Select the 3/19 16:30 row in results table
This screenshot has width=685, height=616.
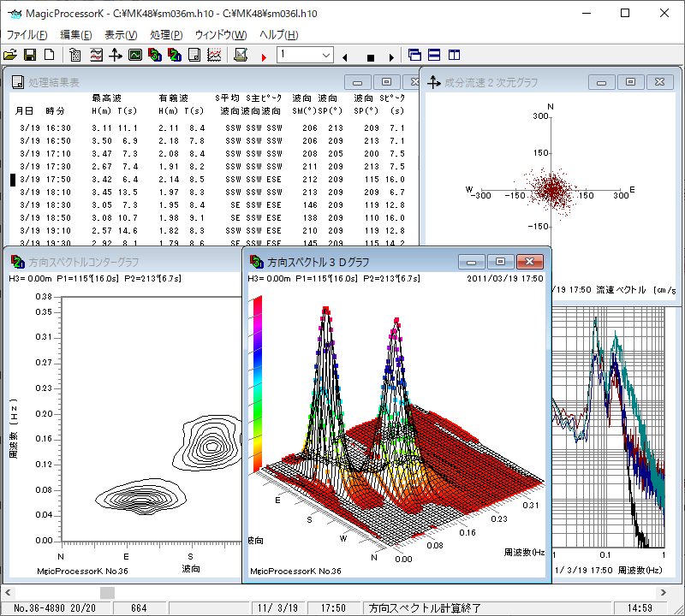pyautogui.click(x=211, y=128)
